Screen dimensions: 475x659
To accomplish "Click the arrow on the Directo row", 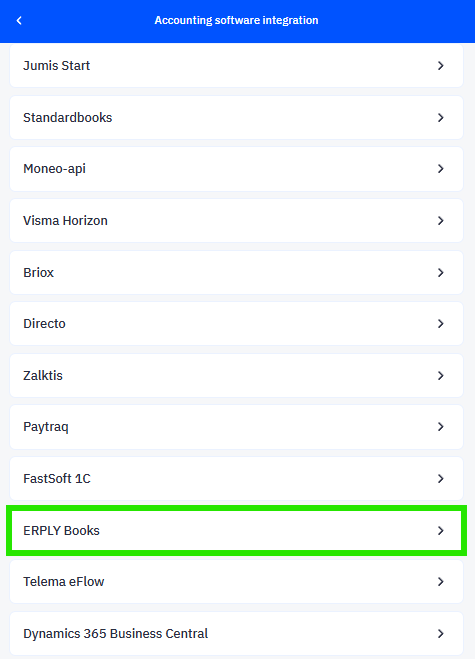I will click(x=441, y=324).
